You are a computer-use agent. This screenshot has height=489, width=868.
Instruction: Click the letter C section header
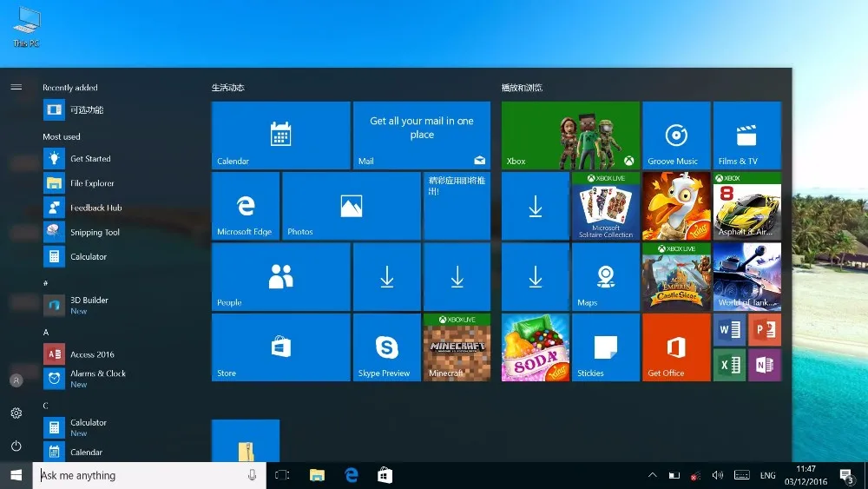tap(46, 406)
